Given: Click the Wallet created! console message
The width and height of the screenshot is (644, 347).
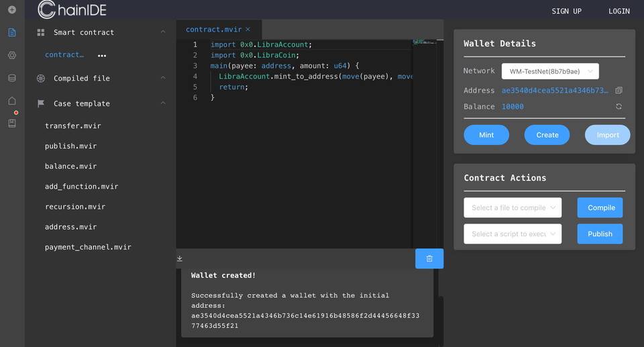Looking at the screenshot, I should coord(223,275).
